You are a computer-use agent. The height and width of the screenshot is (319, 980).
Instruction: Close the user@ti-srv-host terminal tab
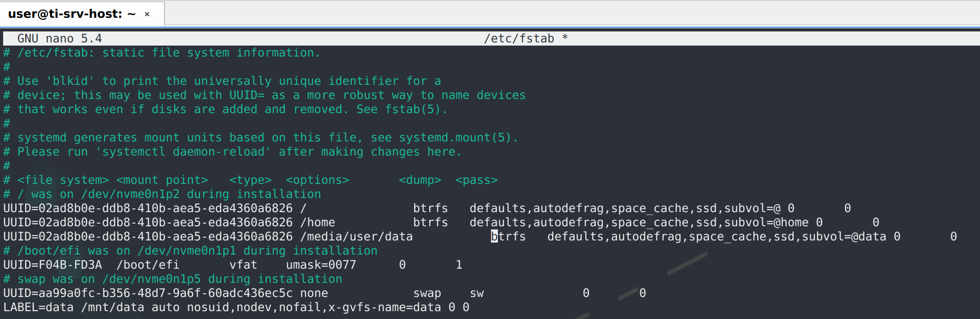pos(147,14)
